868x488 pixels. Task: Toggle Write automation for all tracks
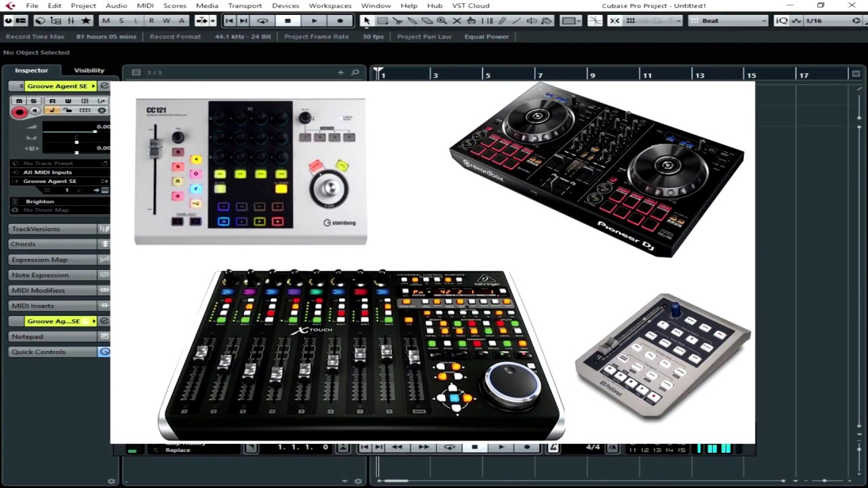click(166, 21)
